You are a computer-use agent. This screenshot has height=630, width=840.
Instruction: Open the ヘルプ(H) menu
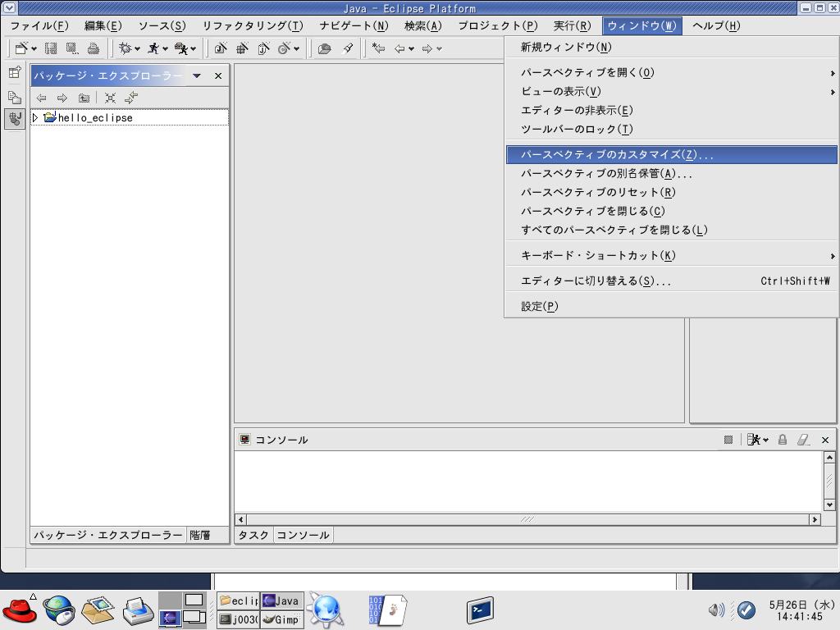(x=716, y=25)
